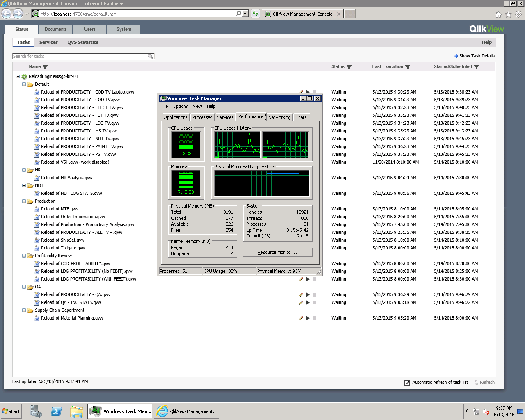The height and width of the screenshot is (420, 525).
Task: Stop task Reload of Material Planning.qvw
Action: pyautogui.click(x=315, y=318)
